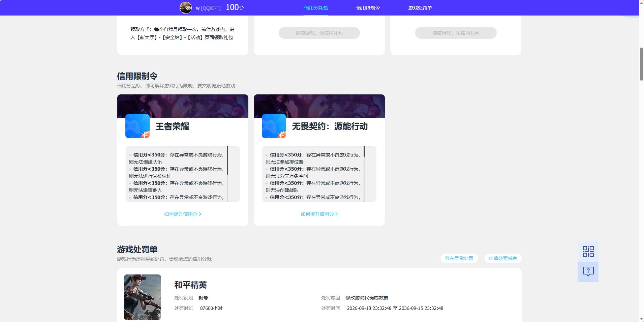Switch to the 信用限制令 tab
Screen dimensions: 644x322
(x=368, y=8)
